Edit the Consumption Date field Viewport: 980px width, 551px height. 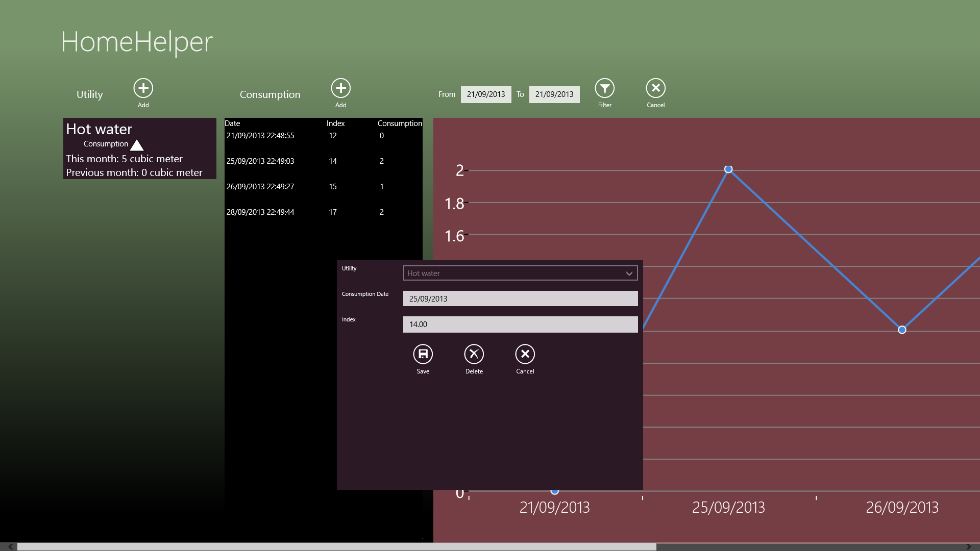520,299
